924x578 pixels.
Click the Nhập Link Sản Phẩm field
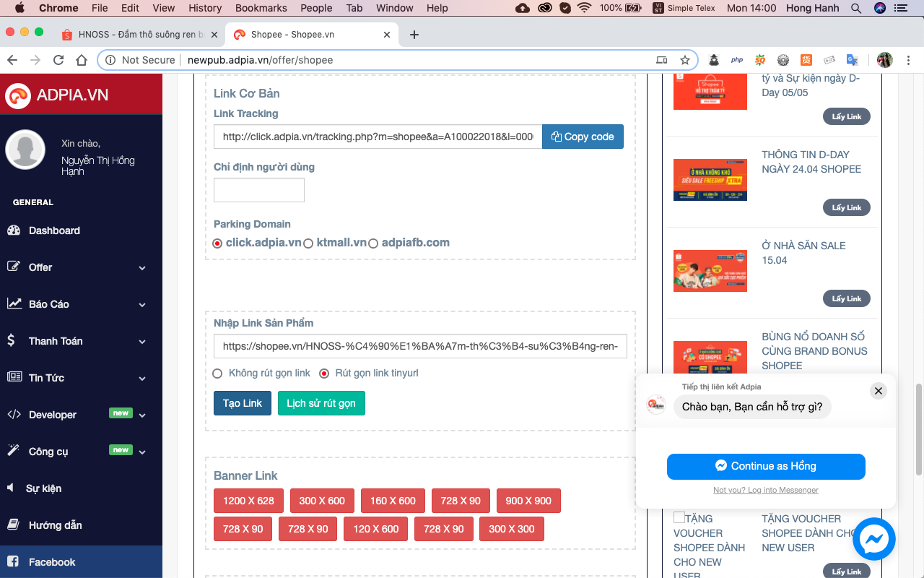(x=421, y=346)
